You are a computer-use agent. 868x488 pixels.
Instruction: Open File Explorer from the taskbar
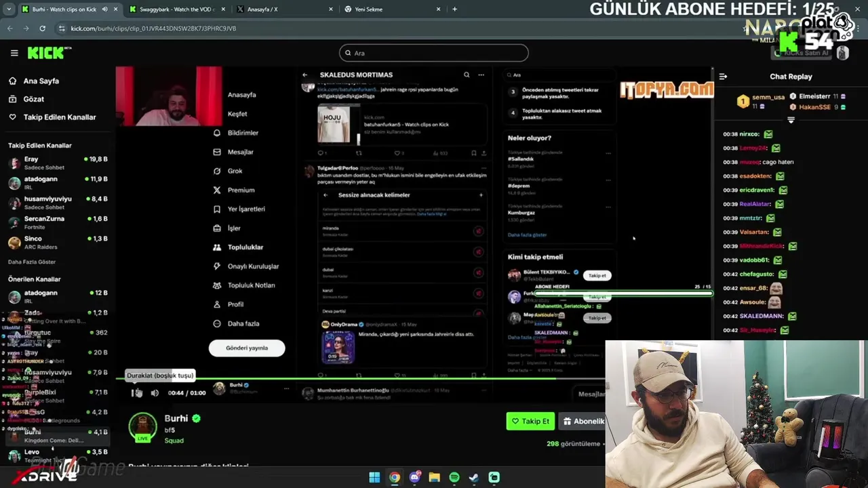click(x=434, y=477)
